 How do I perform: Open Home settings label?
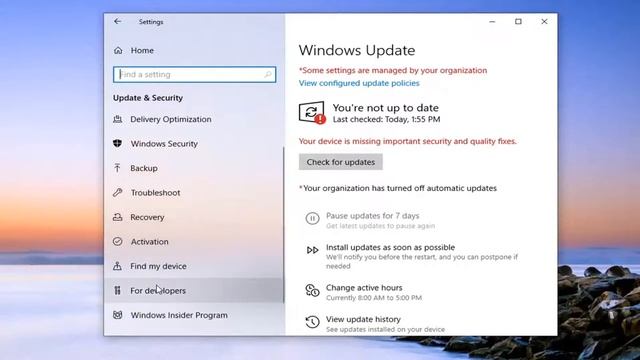142,50
